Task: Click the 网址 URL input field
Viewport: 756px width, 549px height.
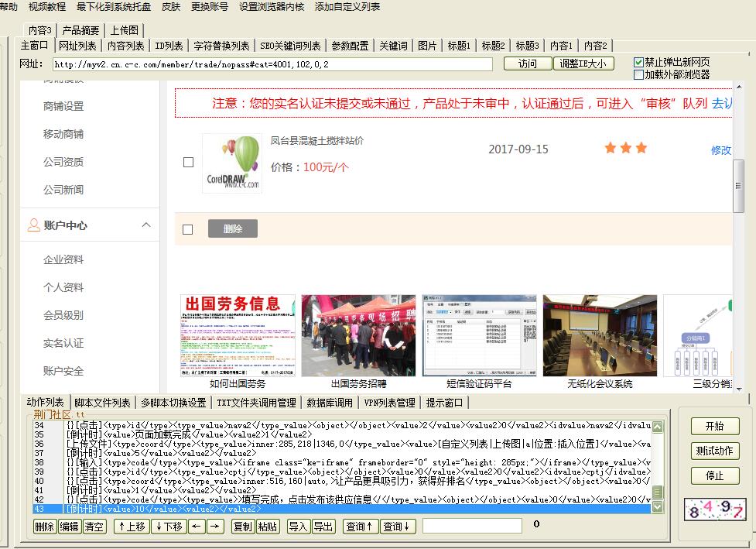Action: point(272,64)
